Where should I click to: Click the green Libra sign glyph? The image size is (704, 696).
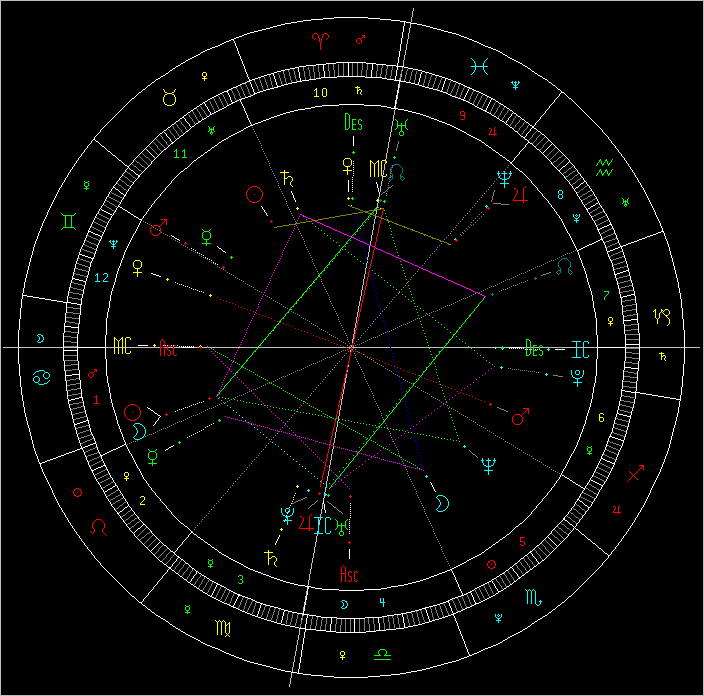(x=382, y=655)
